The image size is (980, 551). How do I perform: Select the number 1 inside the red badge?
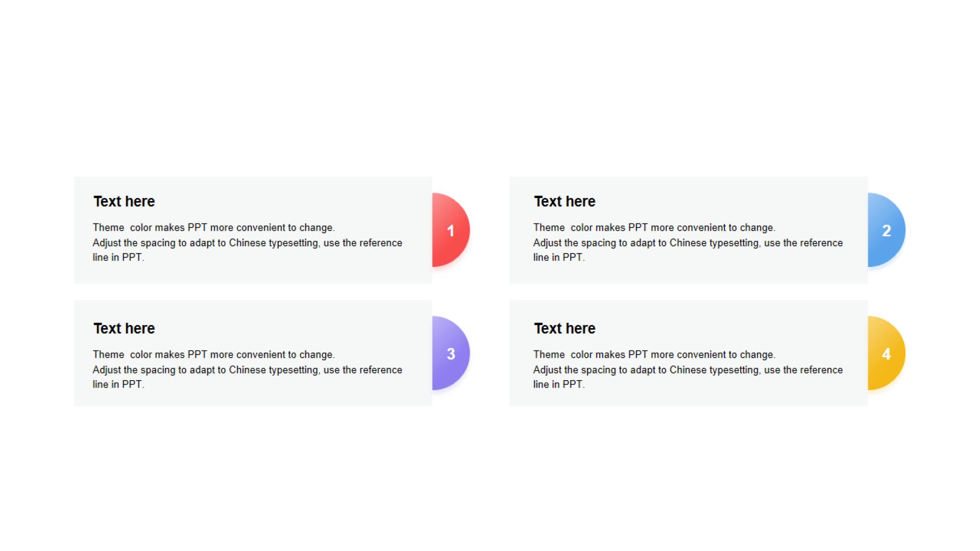pos(451,231)
